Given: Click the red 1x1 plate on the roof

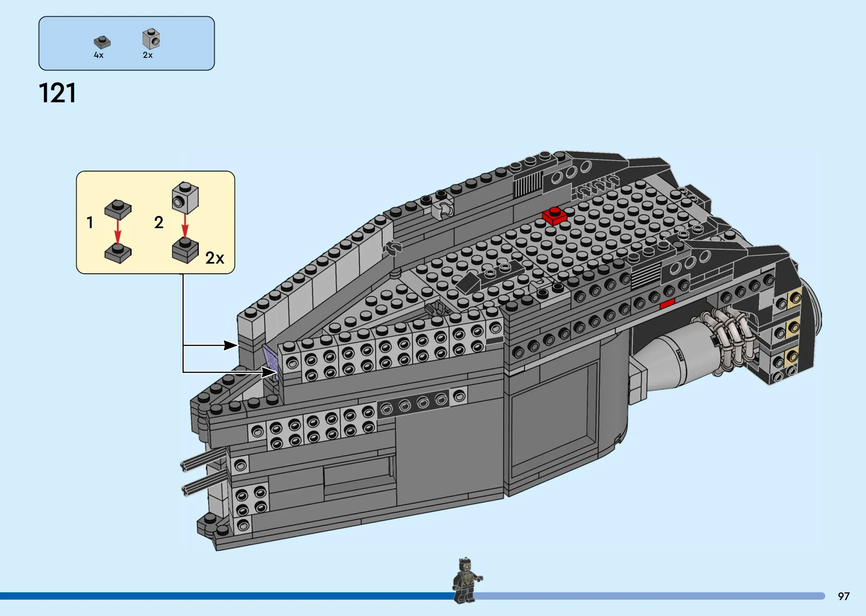Looking at the screenshot, I should (554, 216).
